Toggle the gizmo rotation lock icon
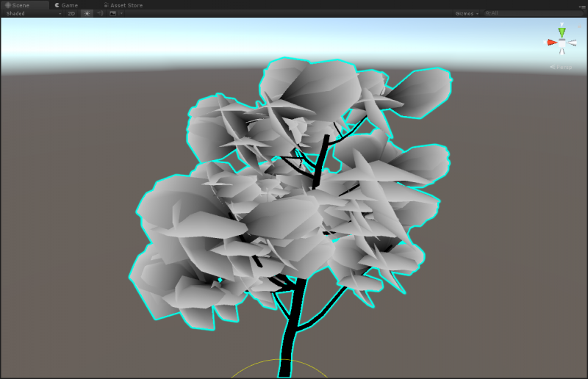 coord(578,26)
